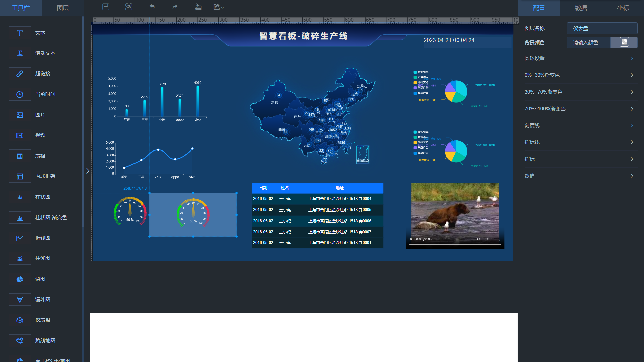Image resolution: width=644 pixels, height=362 pixels.
Task: Click the 图层名称 input showing 仪表盘
Action: pyautogui.click(x=601, y=28)
